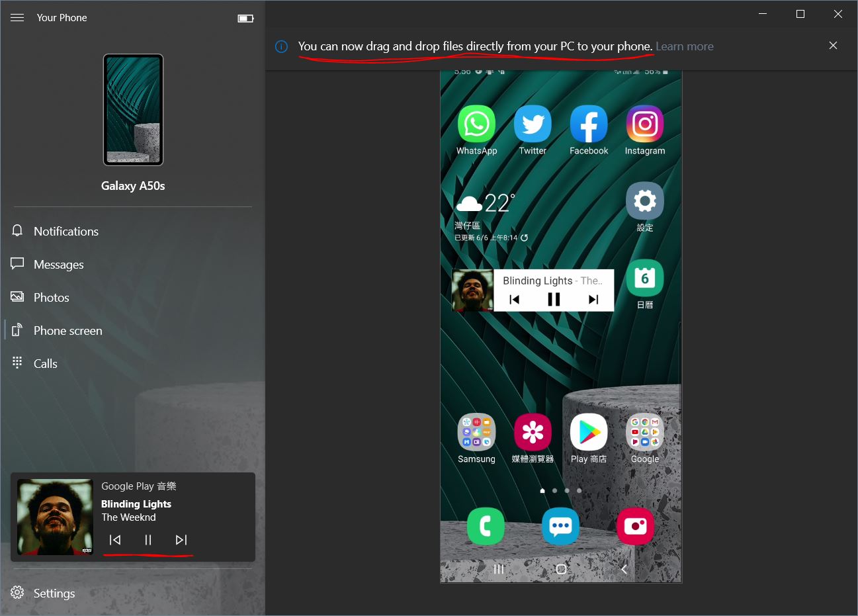This screenshot has width=858, height=616.
Task: Open the Google apps folder
Action: click(x=645, y=438)
